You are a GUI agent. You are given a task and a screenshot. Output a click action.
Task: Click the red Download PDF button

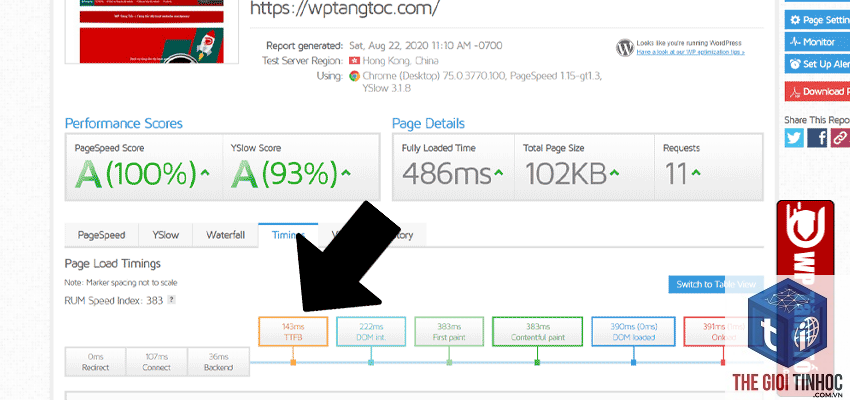(817, 91)
